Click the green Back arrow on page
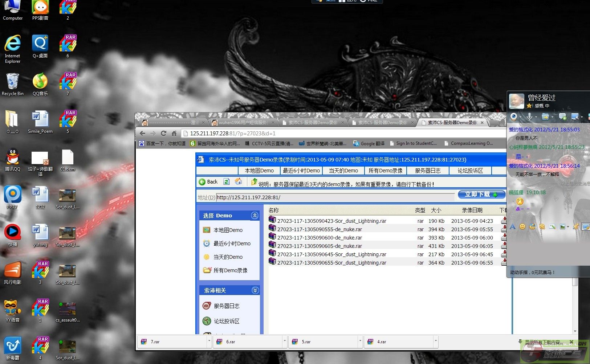The height and width of the screenshot is (364, 590). [202, 182]
